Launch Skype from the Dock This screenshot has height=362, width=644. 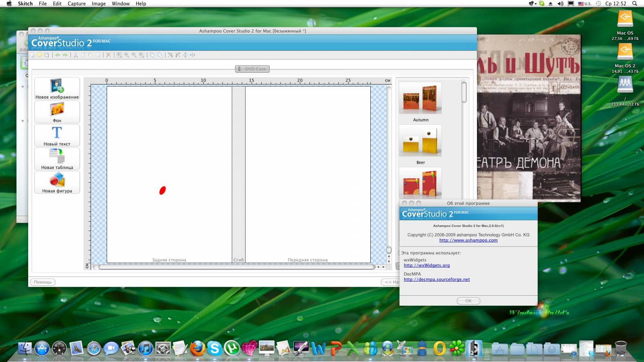(x=215, y=348)
